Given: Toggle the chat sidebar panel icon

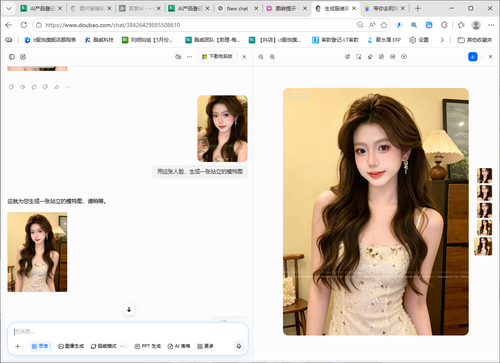Looking at the screenshot, I should pyautogui.click(x=12, y=57).
